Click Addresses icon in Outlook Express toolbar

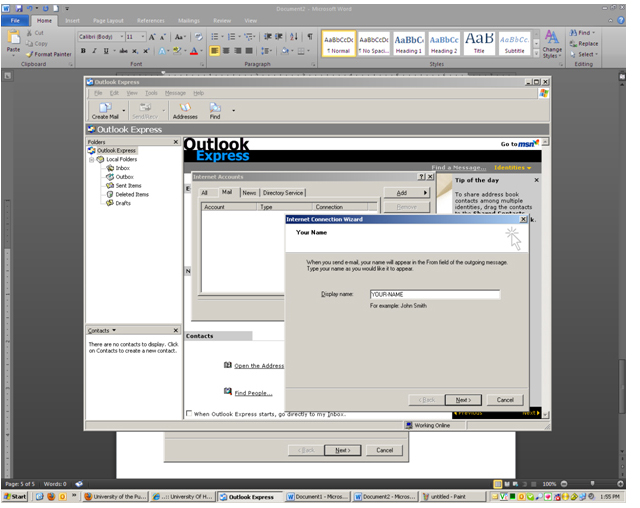pos(185,111)
